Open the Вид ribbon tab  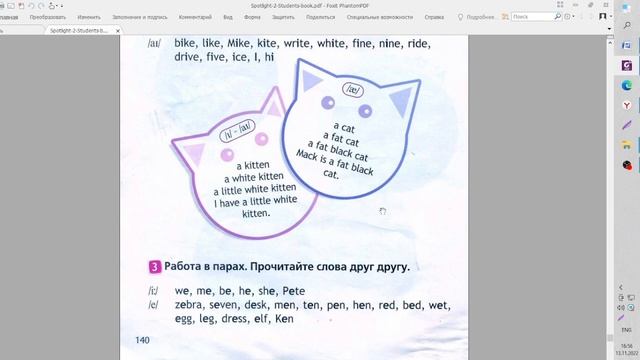click(228, 17)
